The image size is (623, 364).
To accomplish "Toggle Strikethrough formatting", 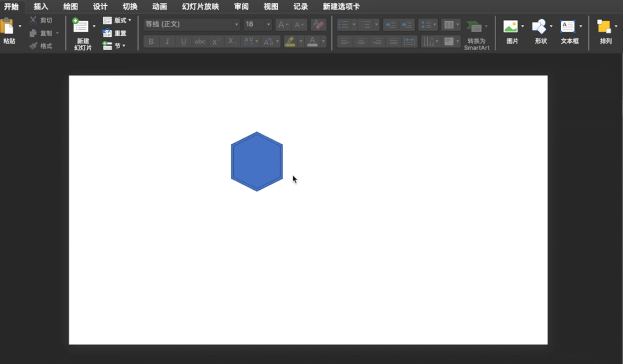I will coord(200,42).
